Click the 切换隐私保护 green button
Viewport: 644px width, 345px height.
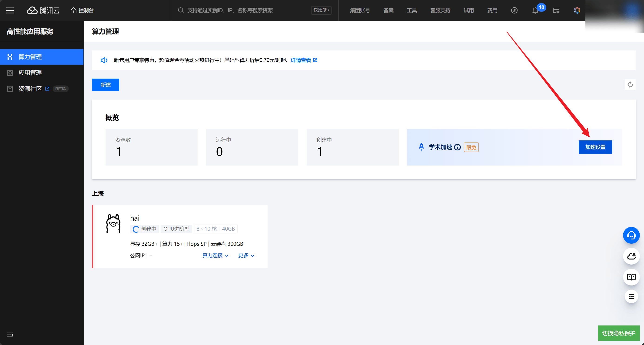tap(618, 333)
